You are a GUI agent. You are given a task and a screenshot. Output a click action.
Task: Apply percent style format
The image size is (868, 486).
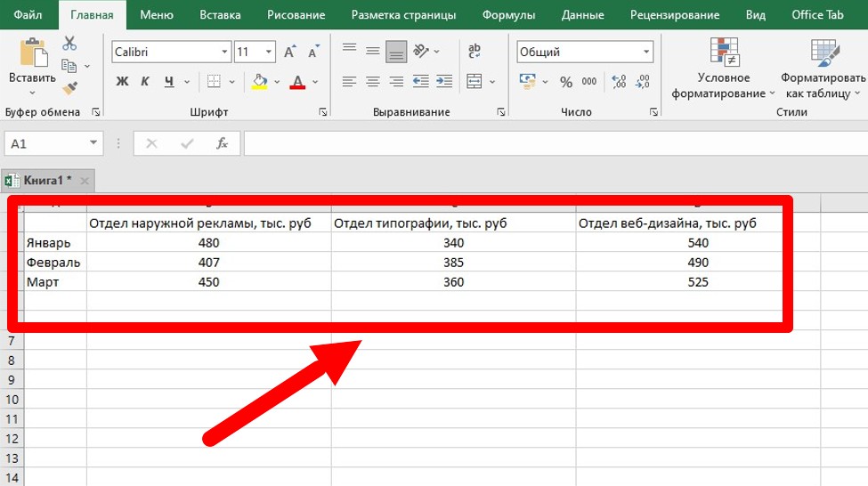[x=565, y=83]
